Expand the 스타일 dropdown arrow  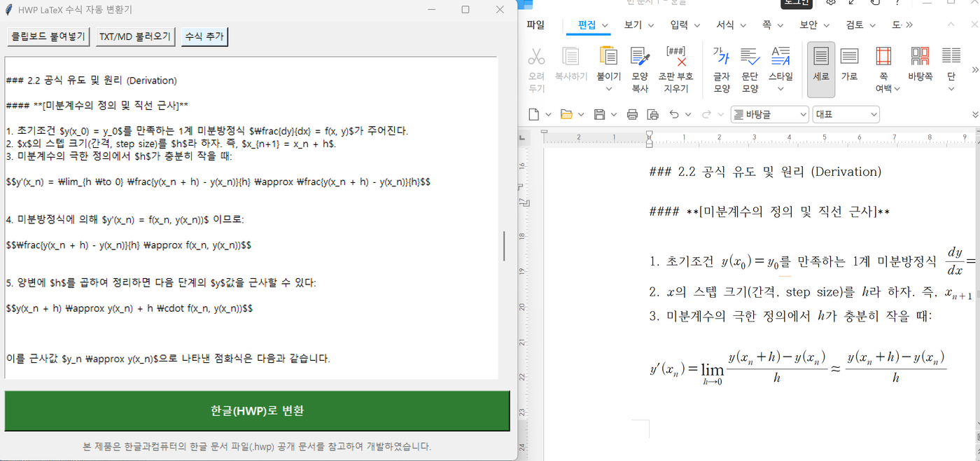tap(780, 89)
